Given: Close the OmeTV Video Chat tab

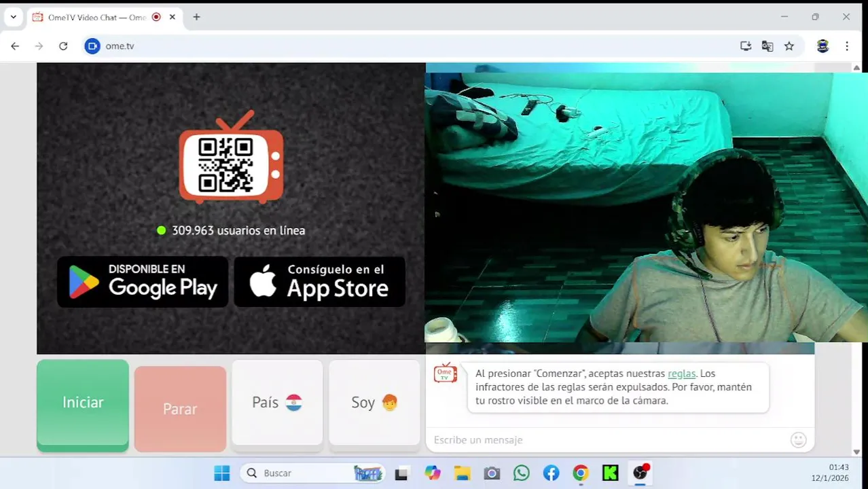Looking at the screenshot, I should [173, 17].
